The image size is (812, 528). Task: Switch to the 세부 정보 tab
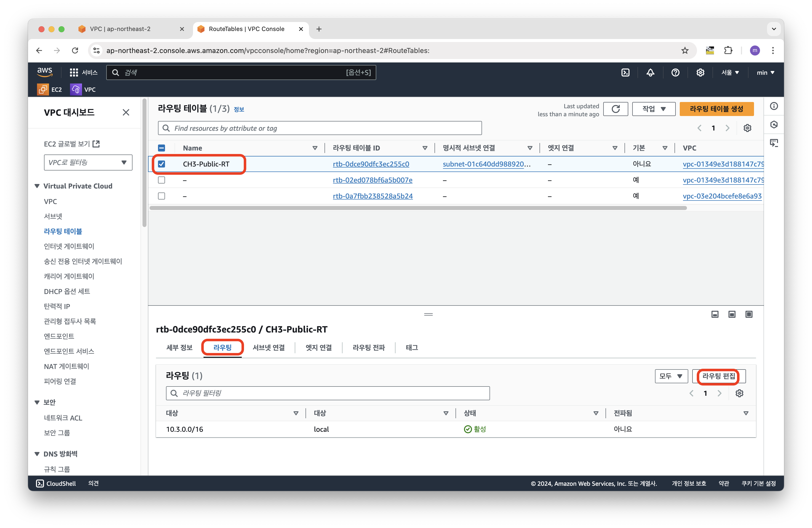tap(179, 347)
